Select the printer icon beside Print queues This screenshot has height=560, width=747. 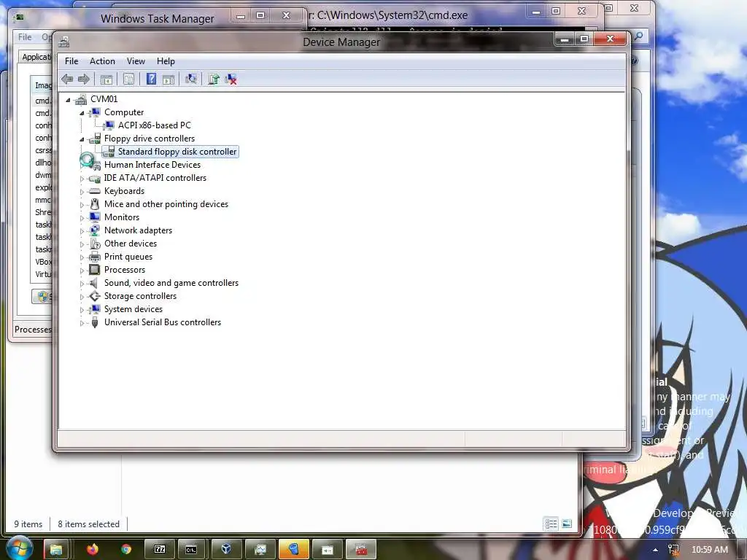click(x=95, y=257)
